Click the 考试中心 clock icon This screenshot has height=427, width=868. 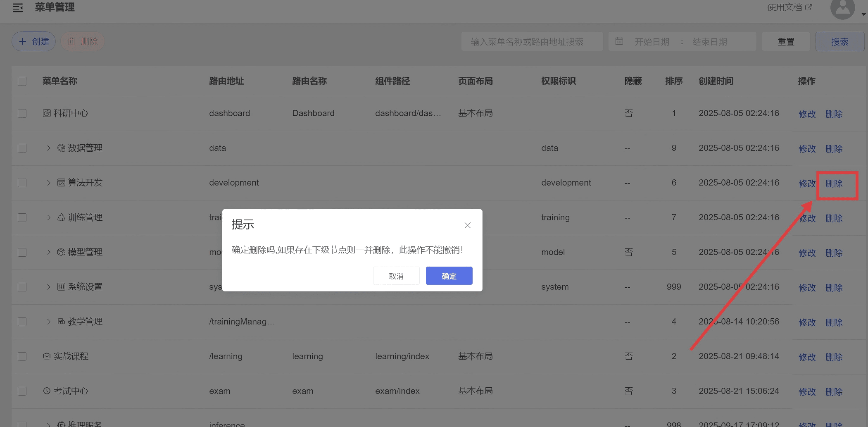tap(47, 391)
